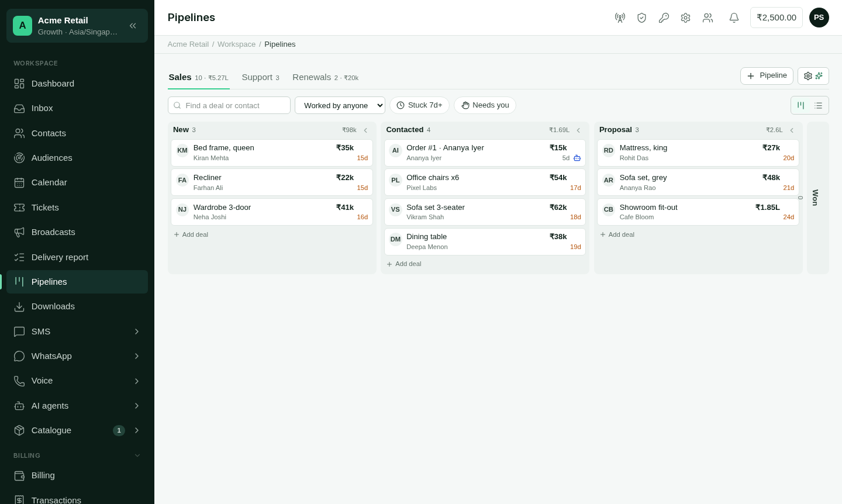Open the settings gear in top header

pos(685,18)
